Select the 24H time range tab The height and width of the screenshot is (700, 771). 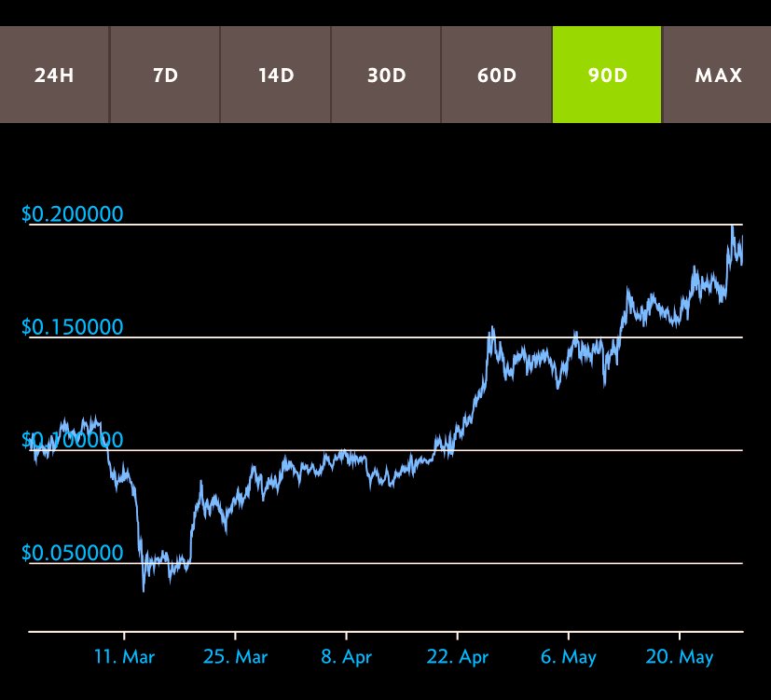point(54,75)
